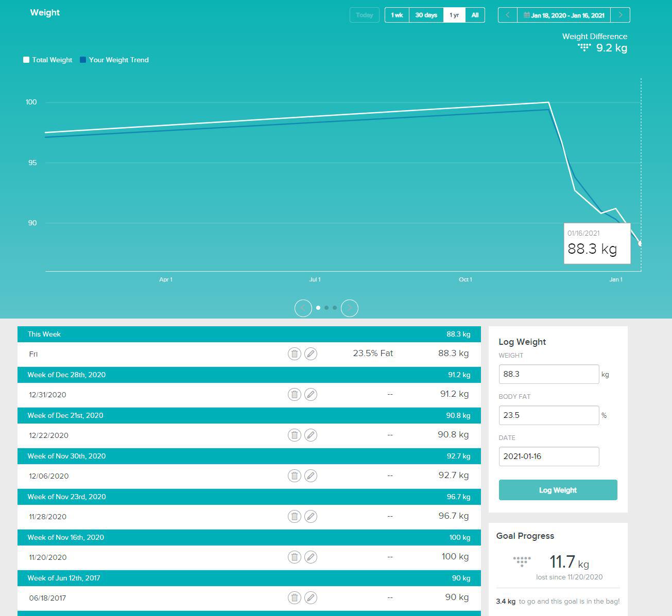Click the scale icon in Goal Progress

[x=522, y=561]
